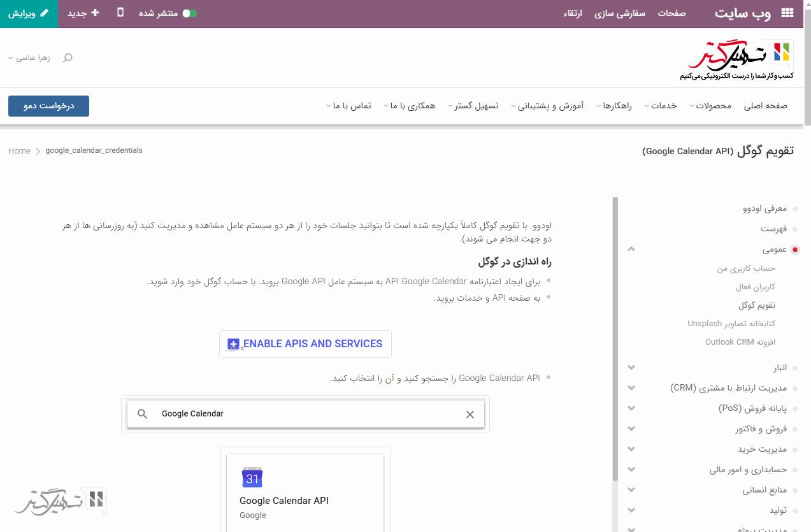Open افزونه Outlook CRM sidebar item
This screenshot has height=532, width=811.
(x=740, y=342)
